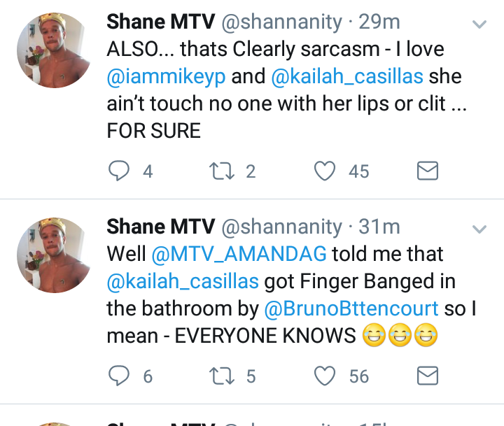View Shane MTV avatar on 29m tweet
504x426 pixels.
click(x=55, y=50)
